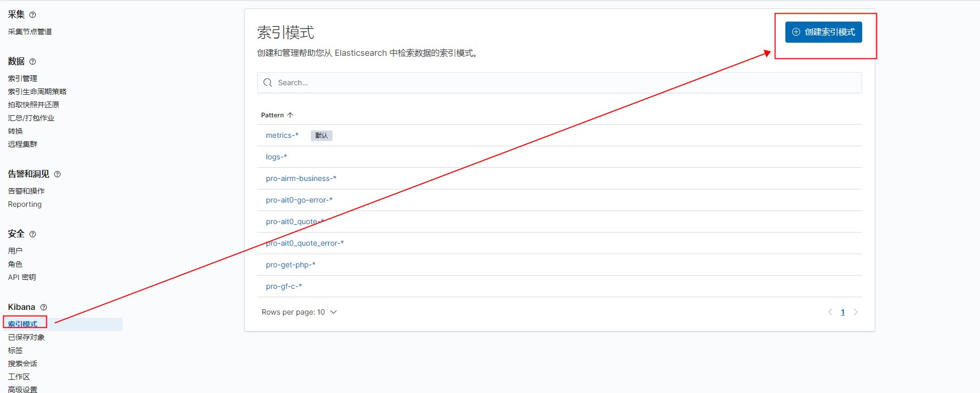
Task: Click help icon beside 安全 heading
Action: (x=33, y=234)
